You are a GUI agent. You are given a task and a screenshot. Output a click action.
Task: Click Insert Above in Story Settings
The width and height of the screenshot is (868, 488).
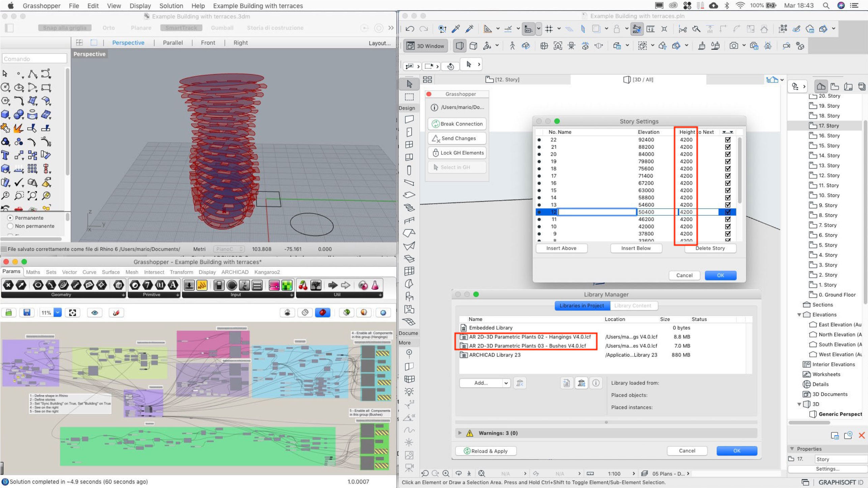click(561, 248)
